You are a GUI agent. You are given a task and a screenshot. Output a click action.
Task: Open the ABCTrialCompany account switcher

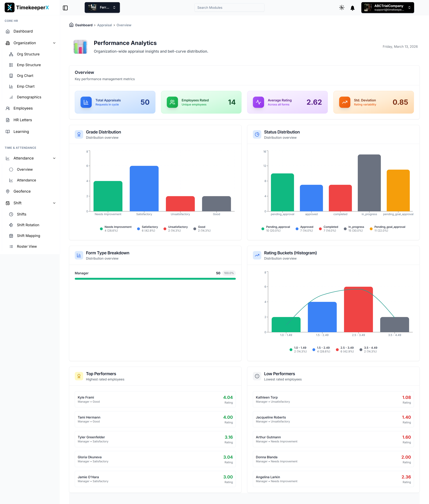[x=387, y=8]
